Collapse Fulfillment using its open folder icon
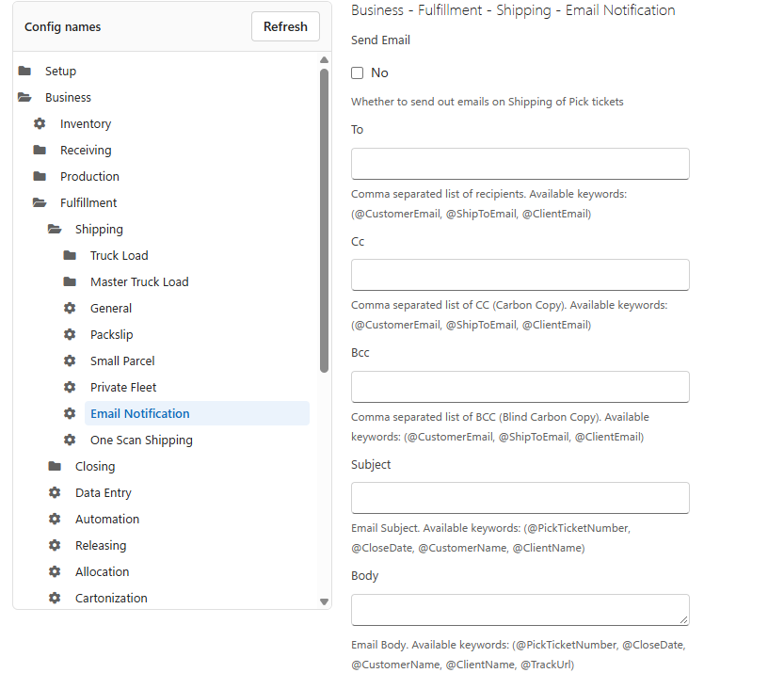784x673 pixels. [x=40, y=203]
